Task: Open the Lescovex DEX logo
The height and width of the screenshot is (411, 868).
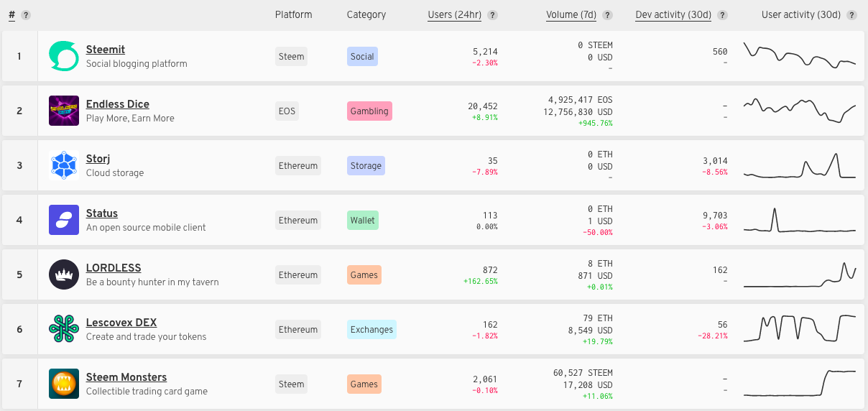Action: (64, 329)
